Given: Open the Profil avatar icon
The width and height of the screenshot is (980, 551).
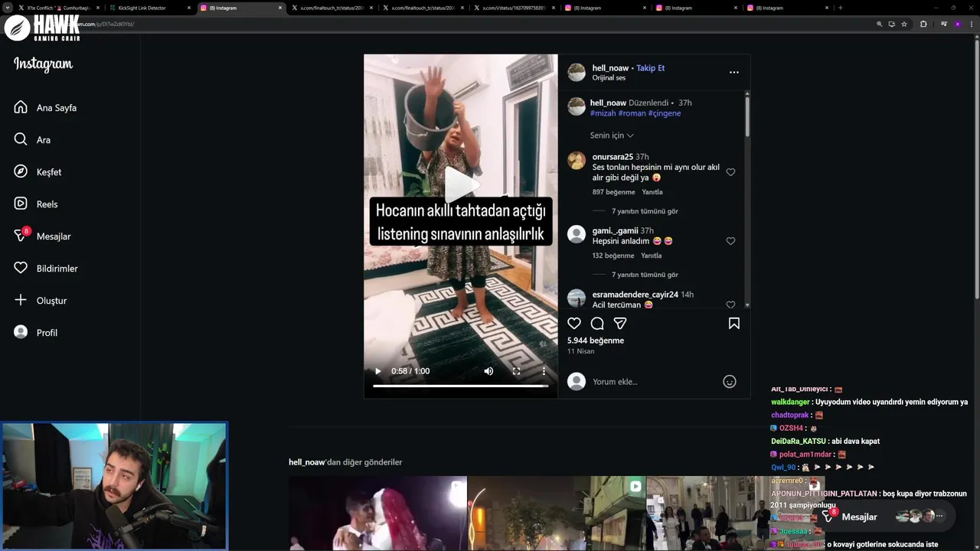Looking at the screenshot, I should coord(21,332).
